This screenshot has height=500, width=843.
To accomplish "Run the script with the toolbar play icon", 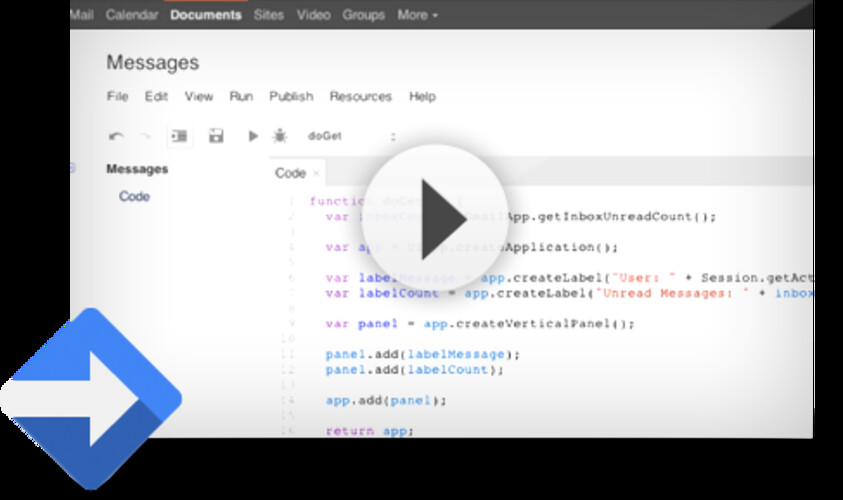I will click(253, 136).
